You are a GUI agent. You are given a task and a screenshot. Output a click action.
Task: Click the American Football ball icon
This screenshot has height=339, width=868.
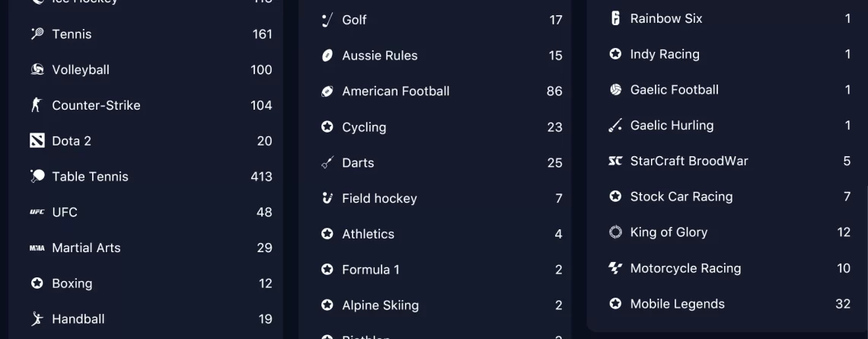[327, 91]
